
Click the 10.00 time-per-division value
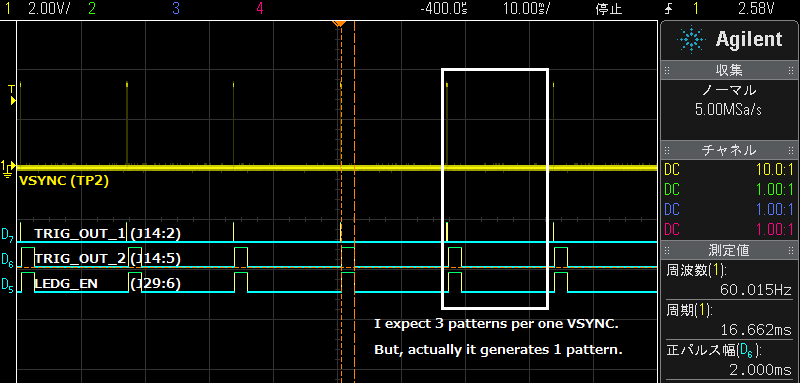pyautogui.click(x=527, y=9)
